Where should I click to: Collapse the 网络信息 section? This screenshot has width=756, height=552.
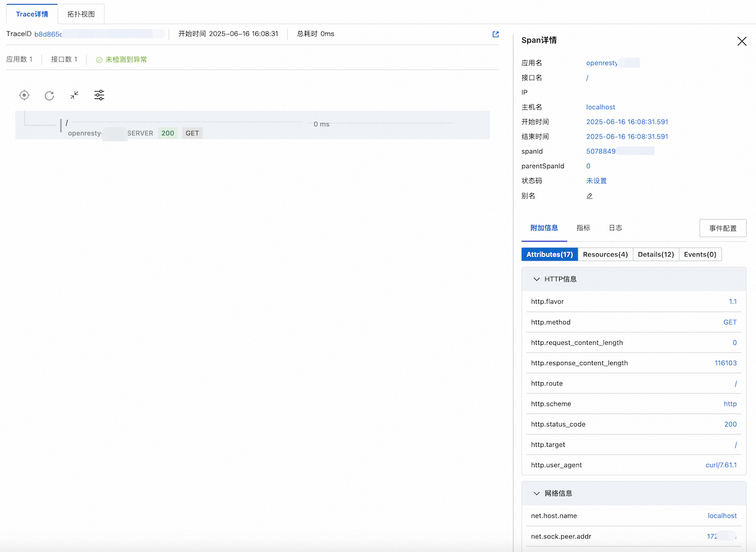[x=537, y=494]
